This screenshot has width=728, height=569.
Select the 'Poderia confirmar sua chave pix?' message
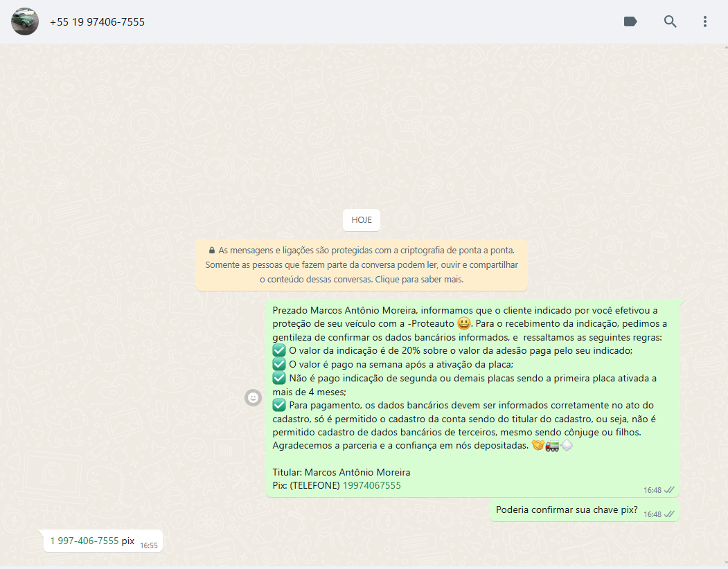(x=567, y=510)
